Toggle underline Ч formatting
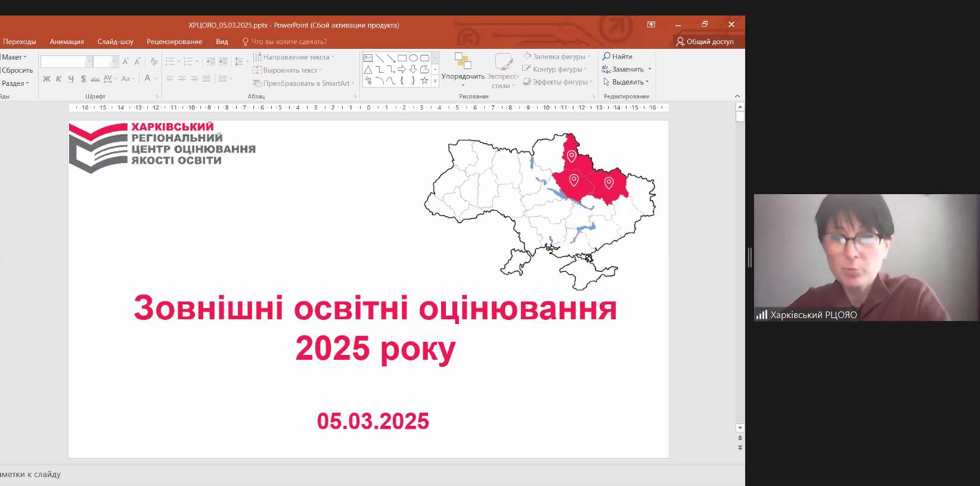The width and height of the screenshot is (980, 486). (71, 79)
